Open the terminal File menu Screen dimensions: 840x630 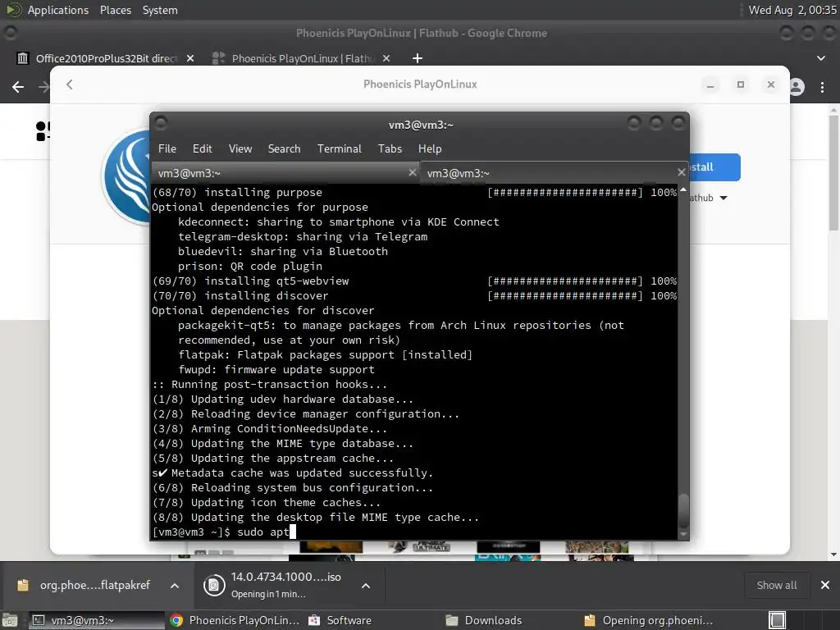(x=167, y=149)
